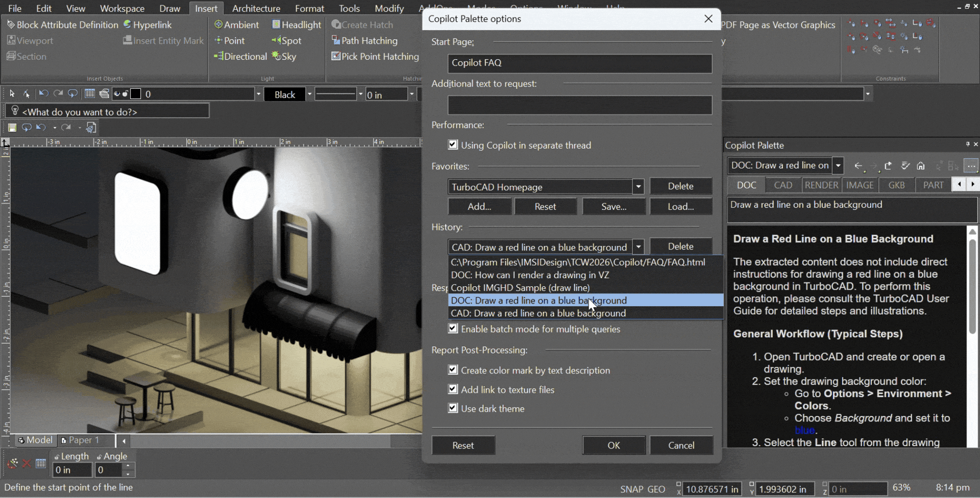
Task: Click the Save floppy disk icon
Action: click(12, 128)
